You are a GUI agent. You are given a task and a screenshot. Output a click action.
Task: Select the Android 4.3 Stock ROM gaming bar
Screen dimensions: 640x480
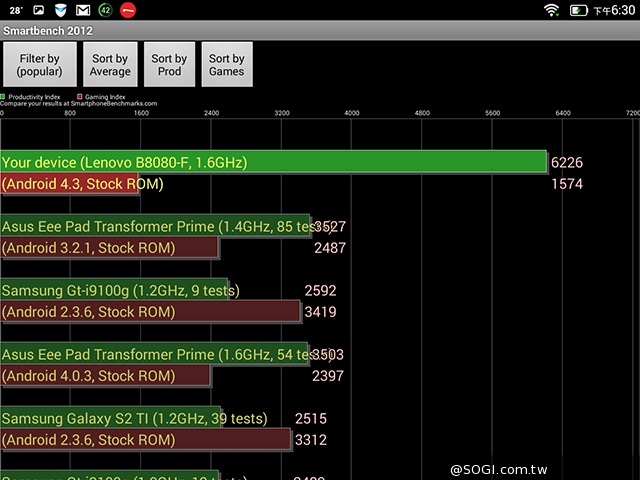(69, 184)
